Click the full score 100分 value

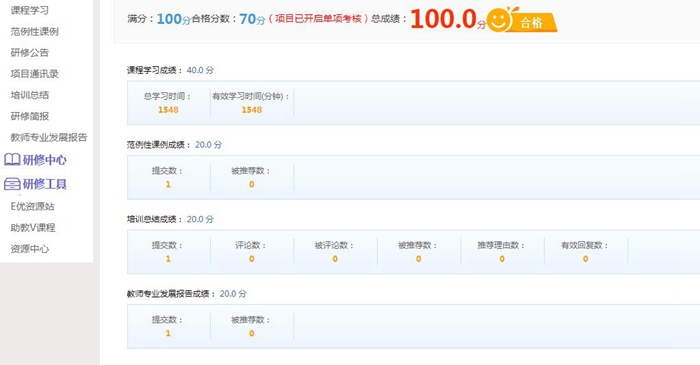[174, 19]
